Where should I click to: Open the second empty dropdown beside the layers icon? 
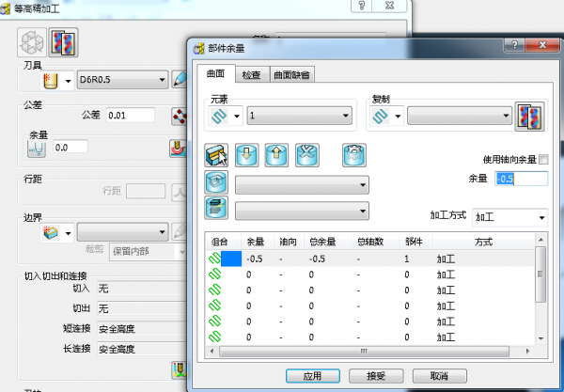tap(302, 211)
